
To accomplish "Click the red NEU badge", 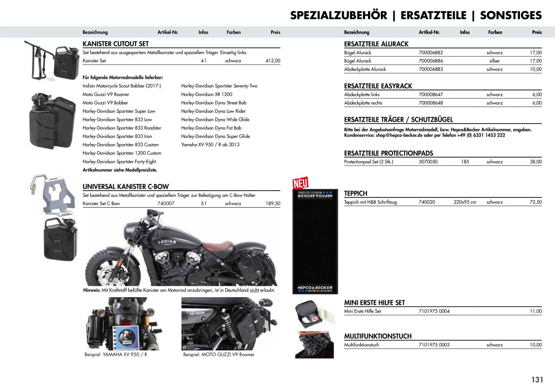I will (x=300, y=183).
